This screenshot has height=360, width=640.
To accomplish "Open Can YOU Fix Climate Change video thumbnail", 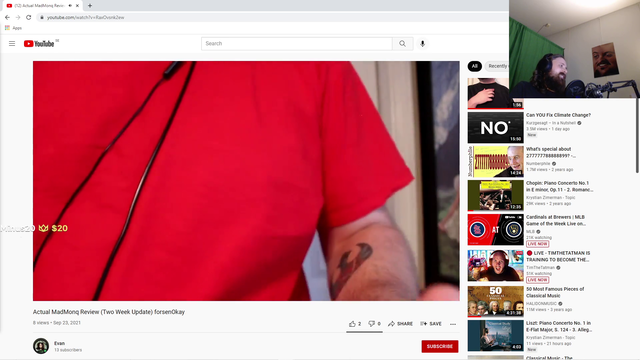I will click(x=496, y=127).
